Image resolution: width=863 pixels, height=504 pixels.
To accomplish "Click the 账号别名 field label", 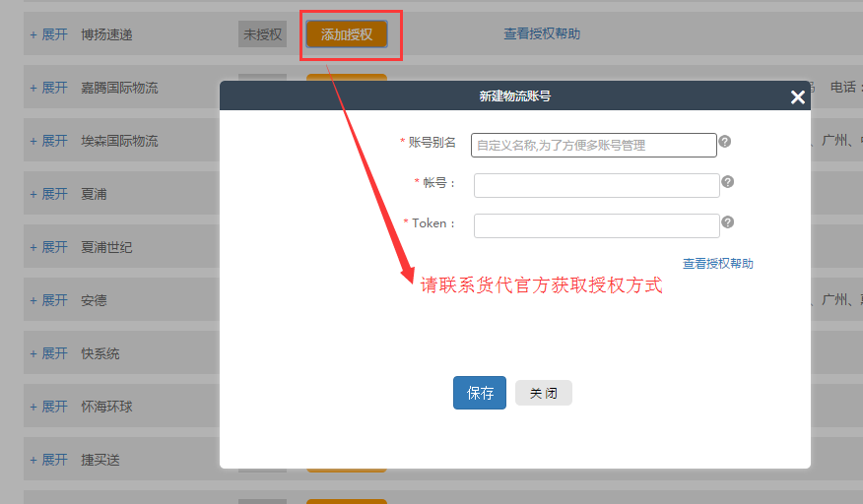I will 432,143.
